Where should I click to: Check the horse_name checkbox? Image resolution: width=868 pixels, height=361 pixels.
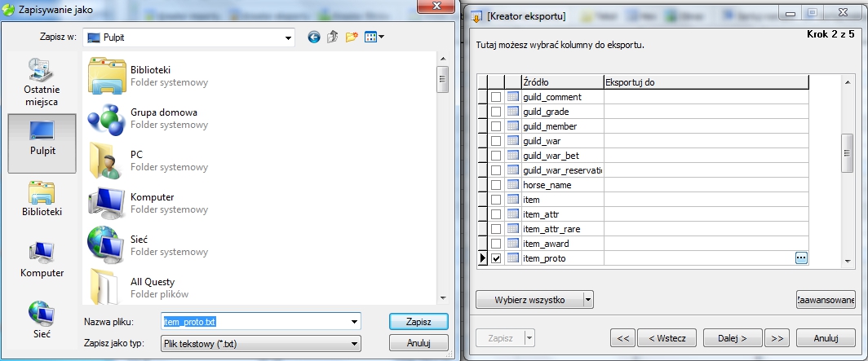pyautogui.click(x=496, y=185)
